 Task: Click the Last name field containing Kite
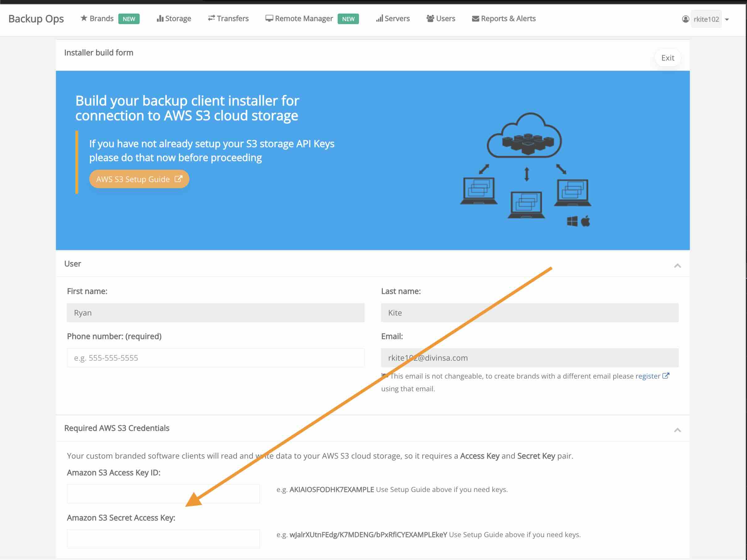coord(530,312)
